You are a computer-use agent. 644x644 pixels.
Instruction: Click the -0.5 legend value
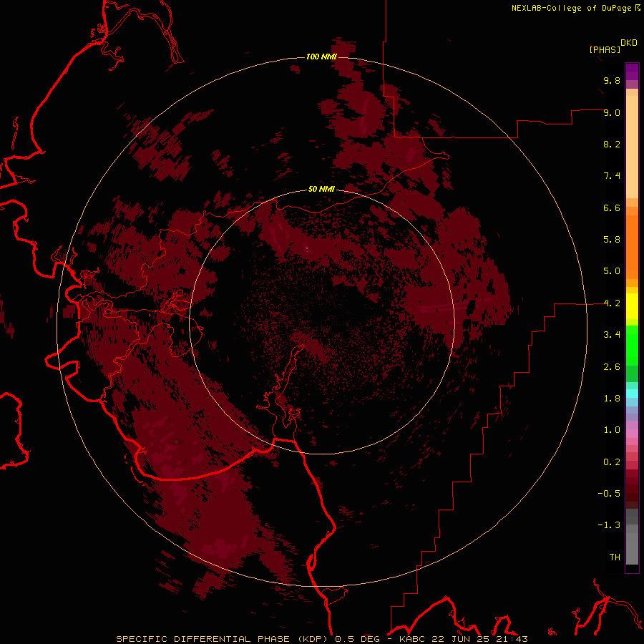coord(609,494)
